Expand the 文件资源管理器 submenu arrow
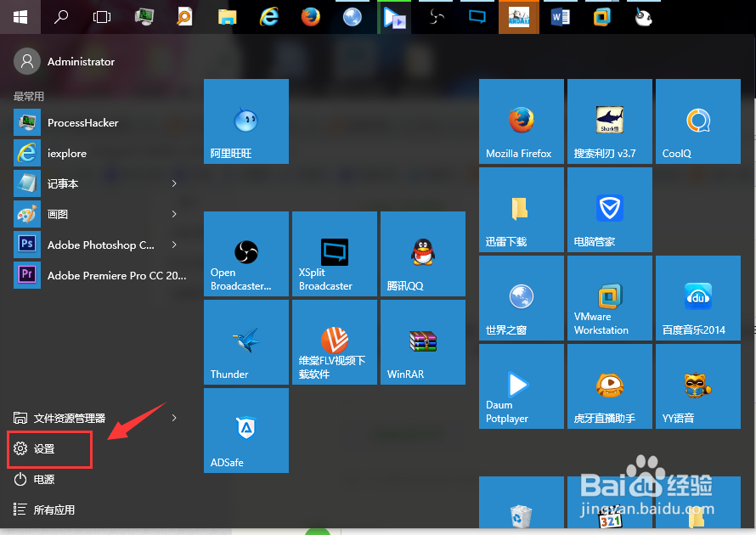 pos(174,418)
